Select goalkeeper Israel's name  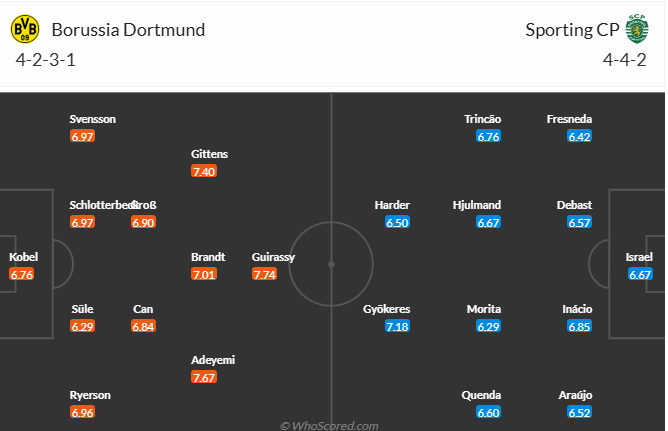click(x=640, y=257)
